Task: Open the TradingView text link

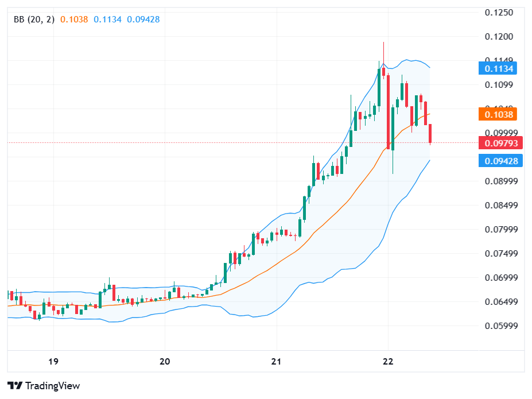Action: pyautogui.click(x=52, y=386)
